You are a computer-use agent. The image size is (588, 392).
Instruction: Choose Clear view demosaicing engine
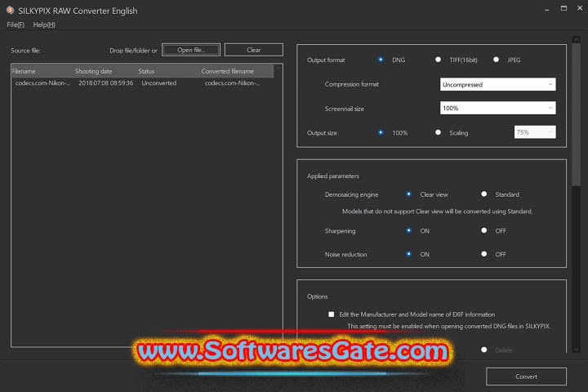(x=409, y=194)
